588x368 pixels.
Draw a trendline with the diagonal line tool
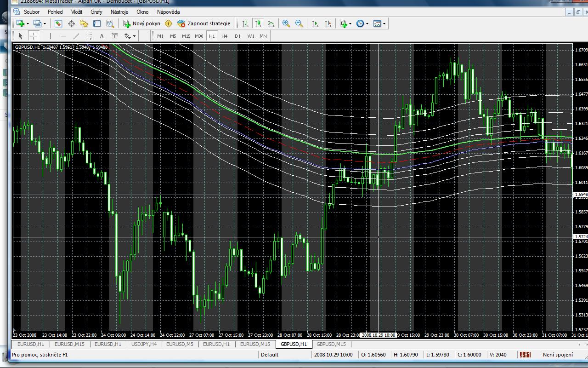coord(76,36)
